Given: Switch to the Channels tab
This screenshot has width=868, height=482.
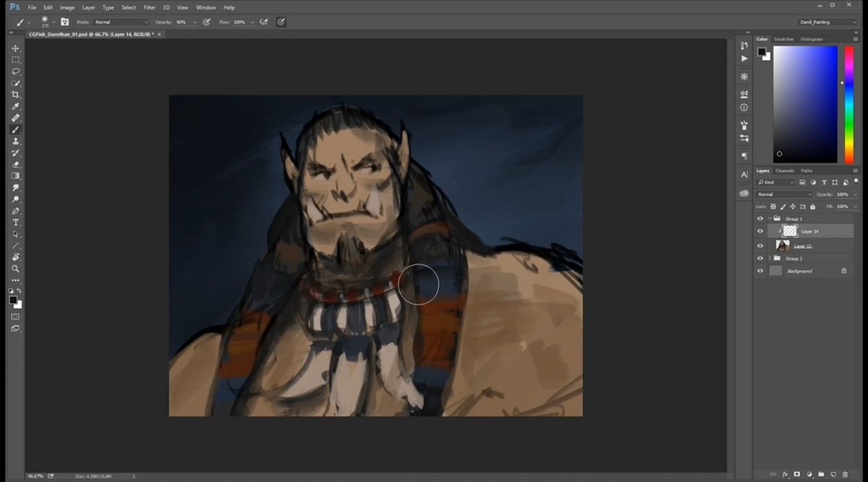Looking at the screenshot, I should click(785, 171).
